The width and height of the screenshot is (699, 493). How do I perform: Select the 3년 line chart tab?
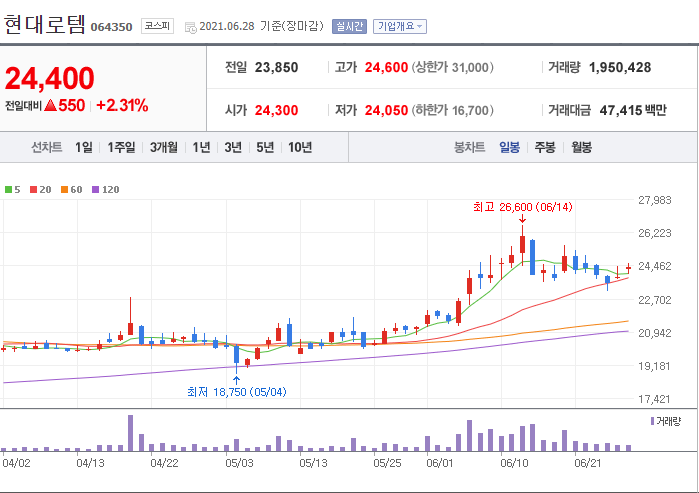233,147
